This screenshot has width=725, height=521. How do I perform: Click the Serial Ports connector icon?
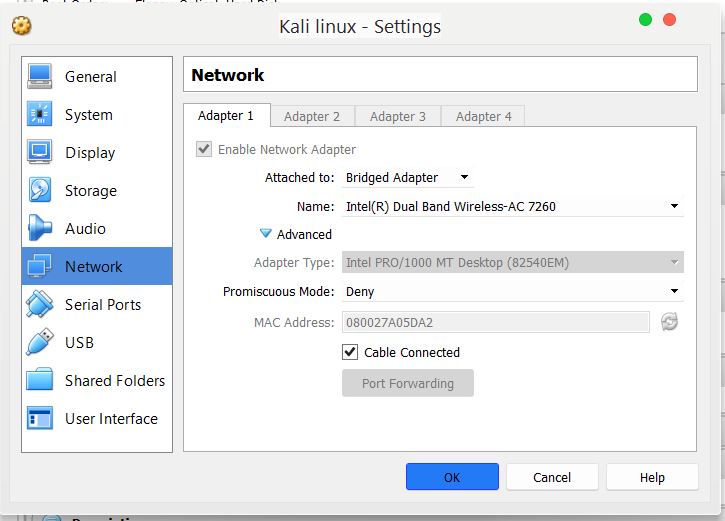(x=39, y=304)
